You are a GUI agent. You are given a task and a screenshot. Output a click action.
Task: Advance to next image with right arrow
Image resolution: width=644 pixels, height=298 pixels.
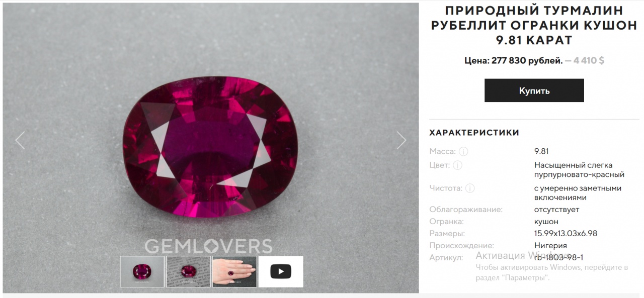click(401, 141)
